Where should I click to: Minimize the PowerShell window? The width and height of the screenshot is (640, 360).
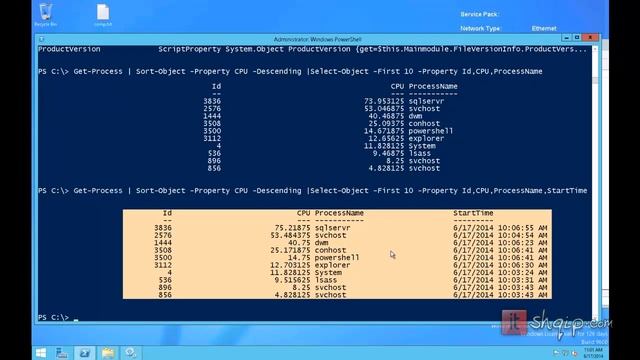pyautogui.click(x=567, y=38)
